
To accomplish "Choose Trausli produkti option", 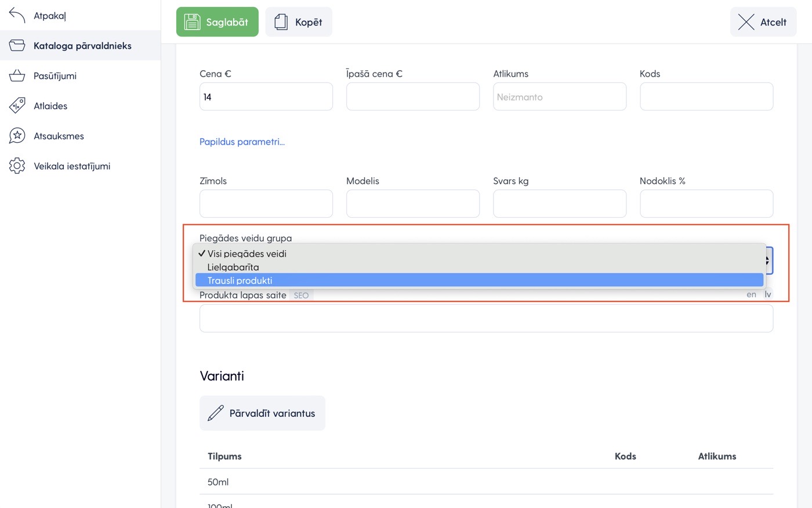I will (479, 280).
